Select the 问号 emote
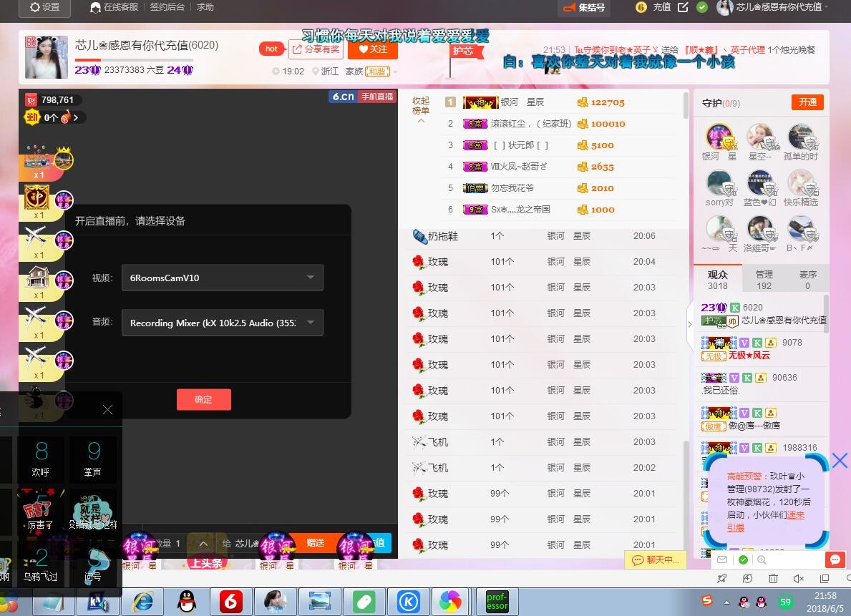Image resolution: width=851 pixels, height=616 pixels. pyautogui.click(x=93, y=564)
